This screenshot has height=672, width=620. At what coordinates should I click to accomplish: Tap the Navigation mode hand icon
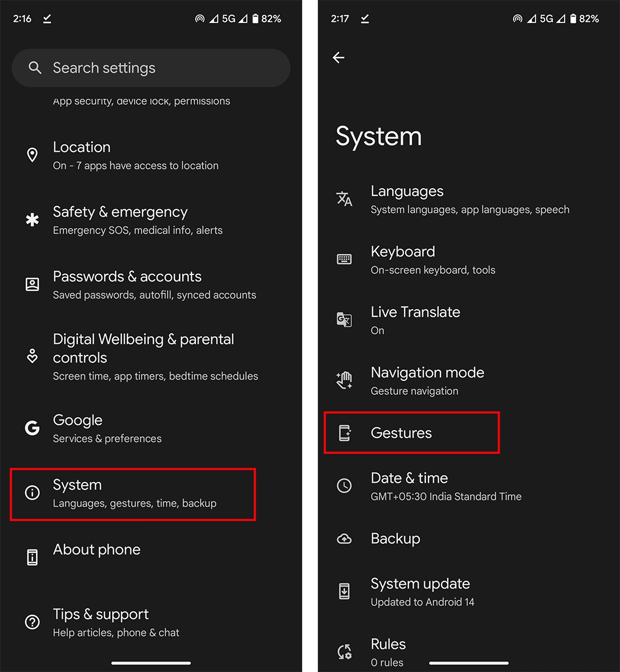(x=344, y=380)
